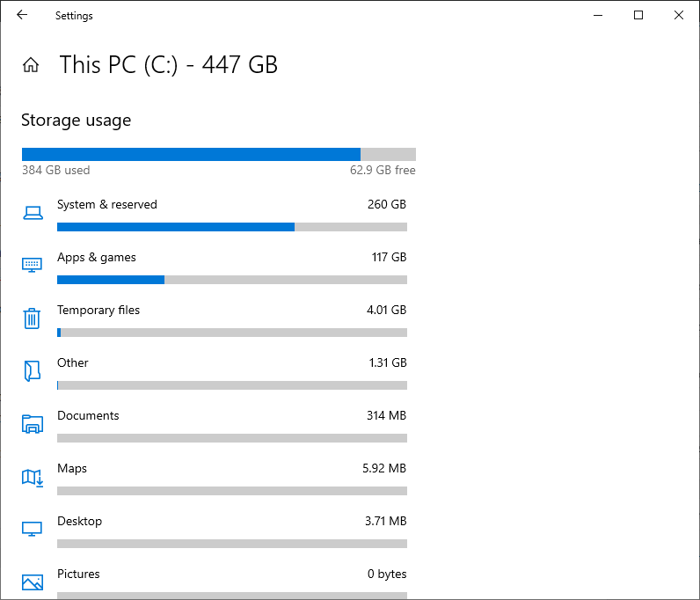Viewport: 700px width, 600px height.
Task: Click the System & reserved laptop icon
Action: pyautogui.click(x=33, y=213)
